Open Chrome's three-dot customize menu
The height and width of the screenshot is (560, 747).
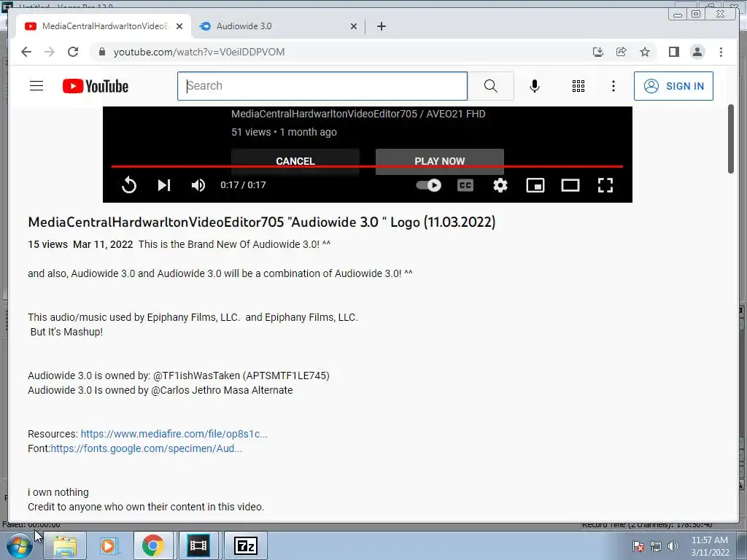click(x=721, y=52)
